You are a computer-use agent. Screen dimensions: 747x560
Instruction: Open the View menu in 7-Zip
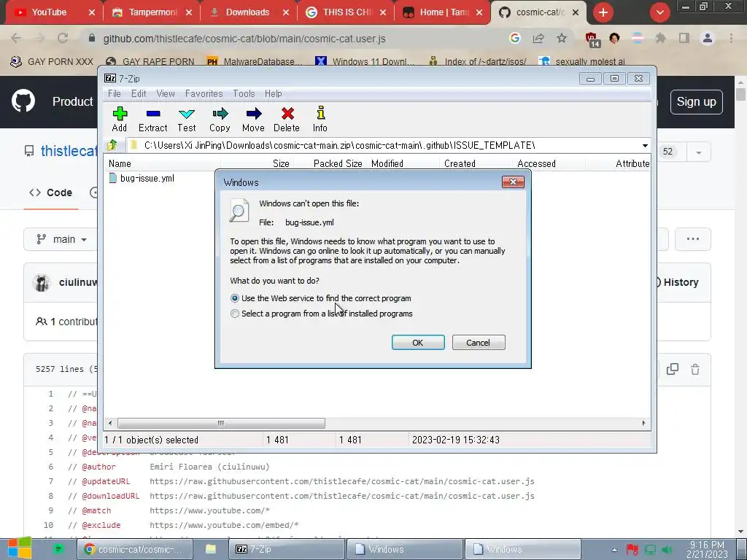[166, 93]
